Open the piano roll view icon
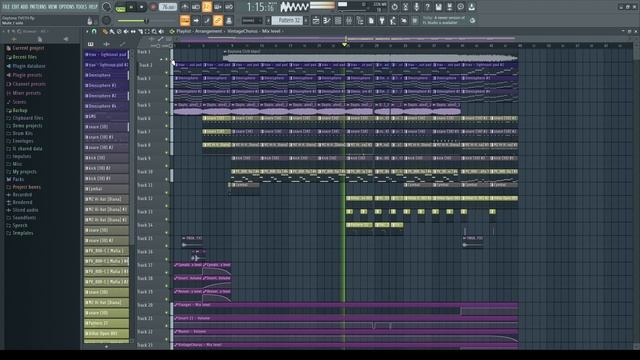The width and height of the screenshot is (640, 360). (327, 20)
